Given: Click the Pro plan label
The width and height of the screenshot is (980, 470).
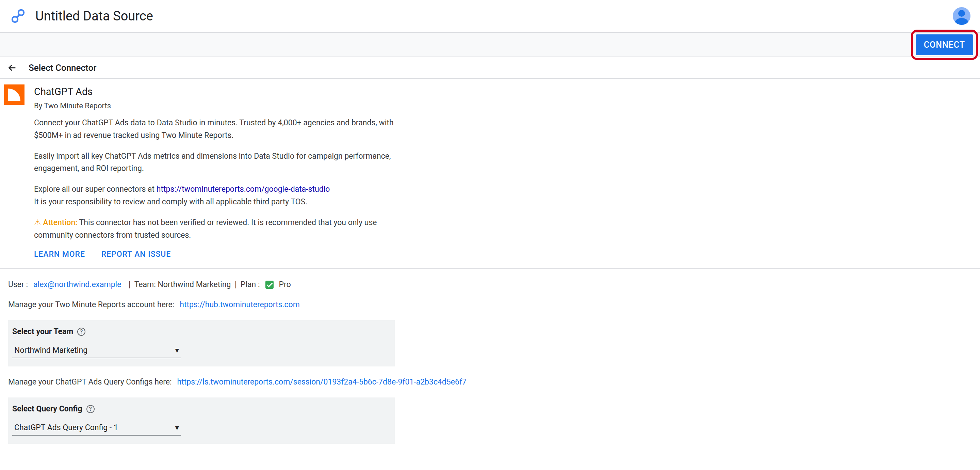Looking at the screenshot, I should pos(284,284).
